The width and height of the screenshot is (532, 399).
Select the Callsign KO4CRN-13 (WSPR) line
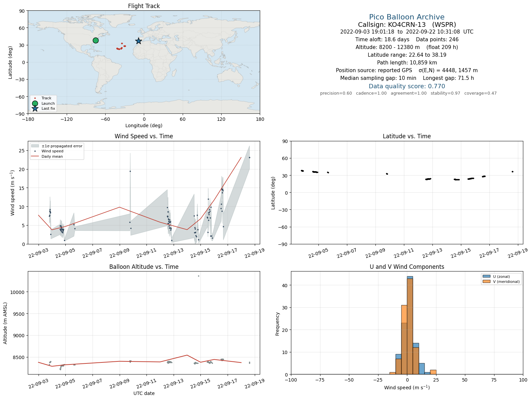[407, 24]
